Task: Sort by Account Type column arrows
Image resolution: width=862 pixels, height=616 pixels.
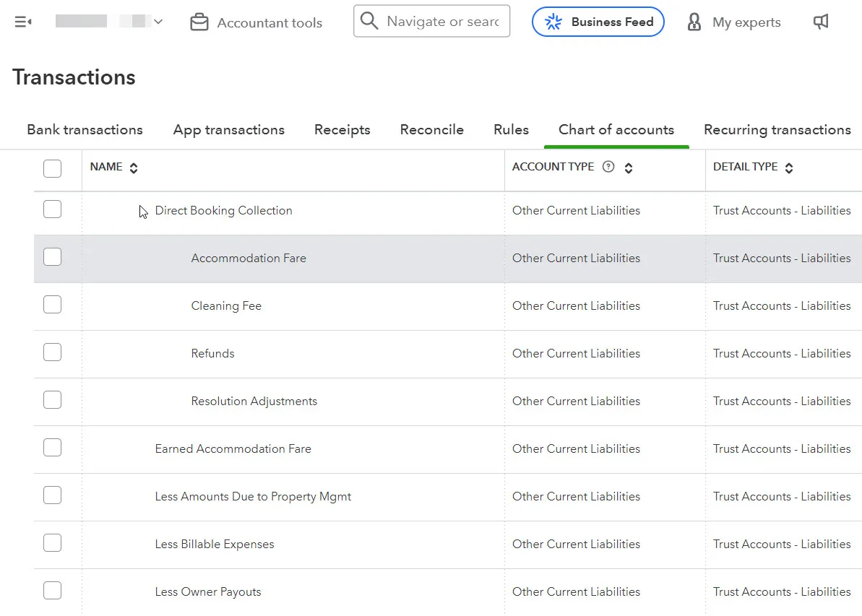Action: coord(629,168)
